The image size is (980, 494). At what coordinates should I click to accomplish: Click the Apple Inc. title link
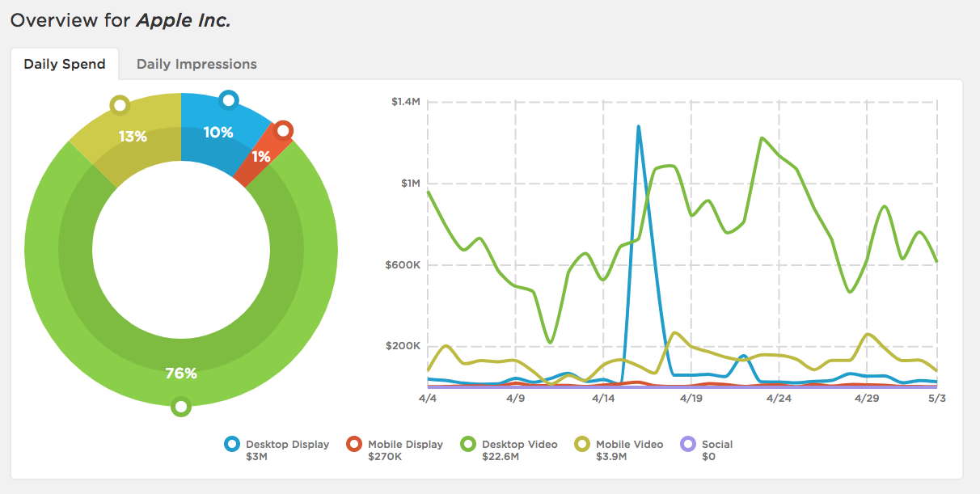click(183, 20)
